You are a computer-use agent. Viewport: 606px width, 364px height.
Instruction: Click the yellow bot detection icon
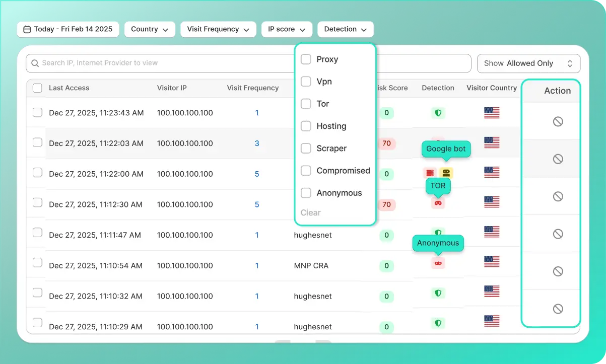446,173
